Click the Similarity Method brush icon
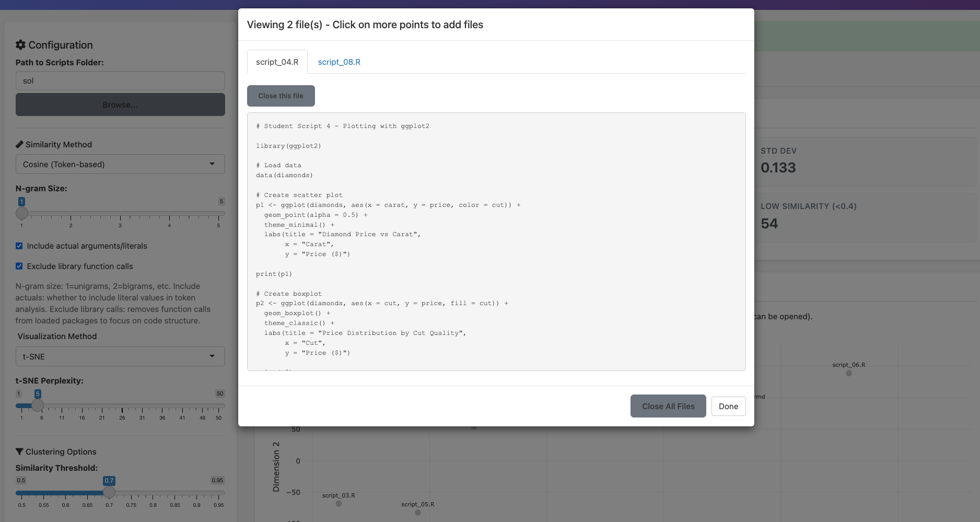This screenshot has height=522, width=980. click(20, 144)
